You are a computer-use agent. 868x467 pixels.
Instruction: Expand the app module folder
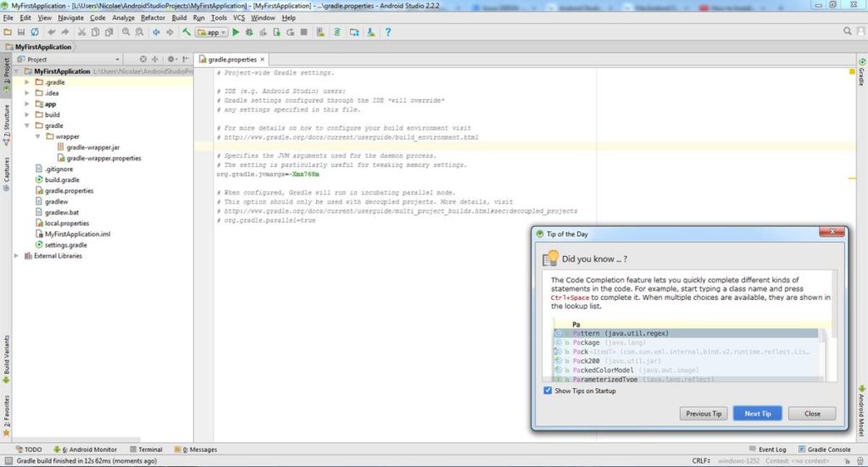click(26, 104)
